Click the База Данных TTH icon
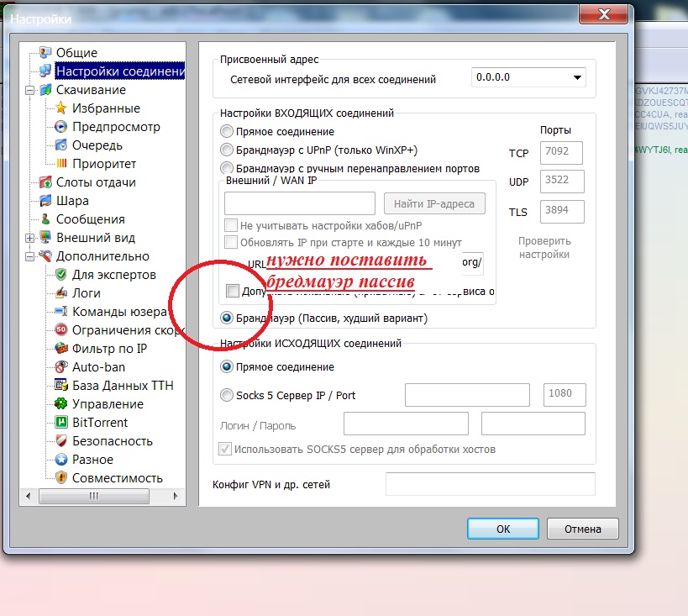The width and height of the screenshot is (688, 616). point(61,386)
